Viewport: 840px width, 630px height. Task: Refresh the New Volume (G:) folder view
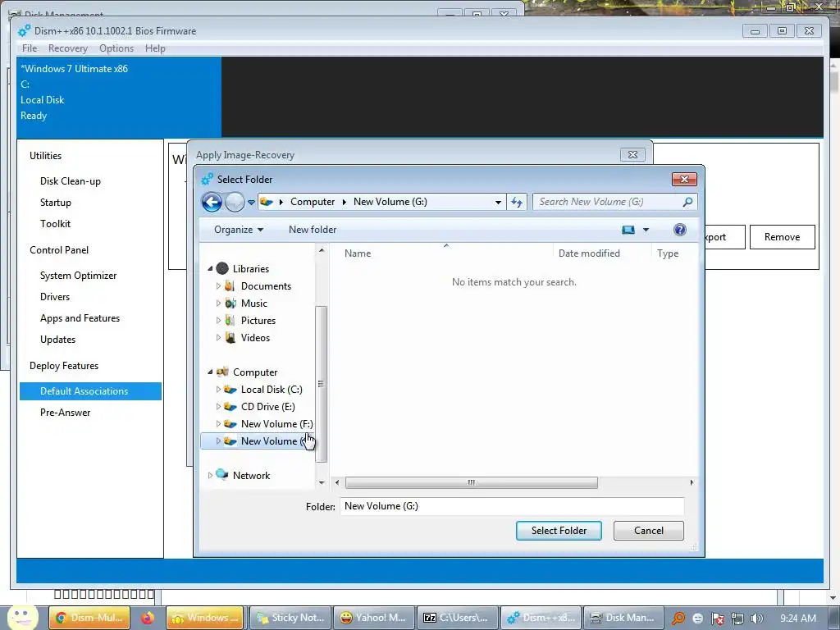pos(517,202)
